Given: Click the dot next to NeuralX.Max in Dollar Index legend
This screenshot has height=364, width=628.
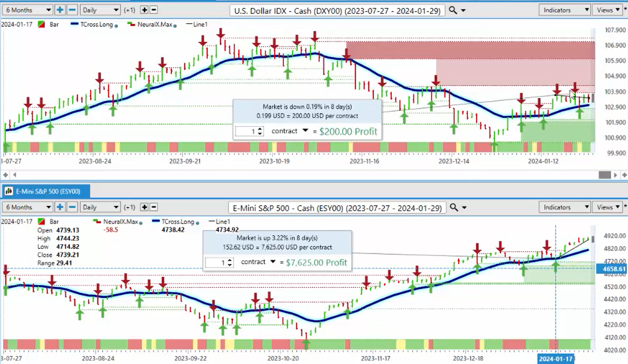Looking at the screenshot, I should click(x=175, y=26).
